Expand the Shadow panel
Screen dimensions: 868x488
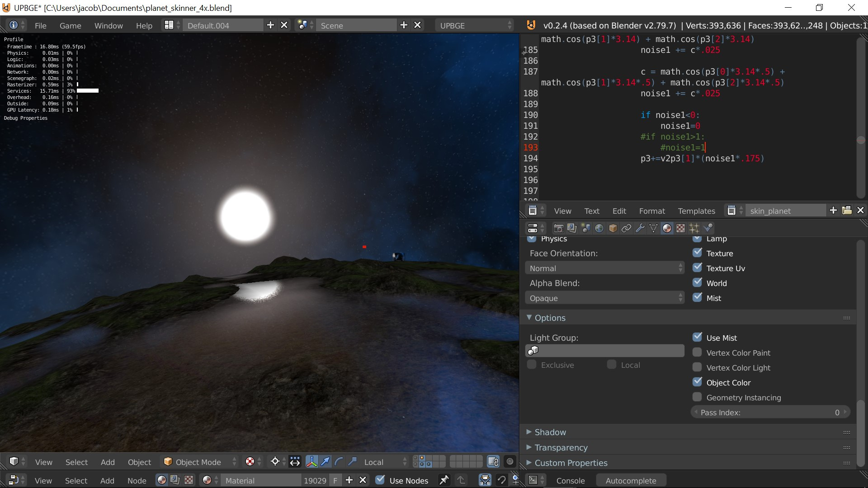[x=550, y=432]
